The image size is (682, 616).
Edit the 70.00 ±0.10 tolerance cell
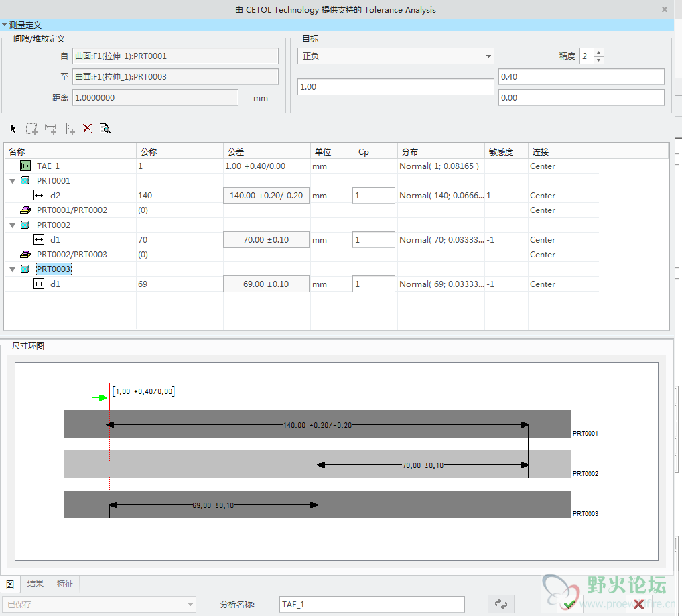[266, 240]
